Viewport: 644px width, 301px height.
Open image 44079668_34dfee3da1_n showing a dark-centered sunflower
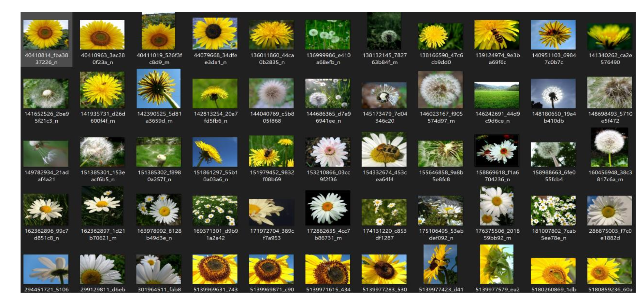point(215,35)
